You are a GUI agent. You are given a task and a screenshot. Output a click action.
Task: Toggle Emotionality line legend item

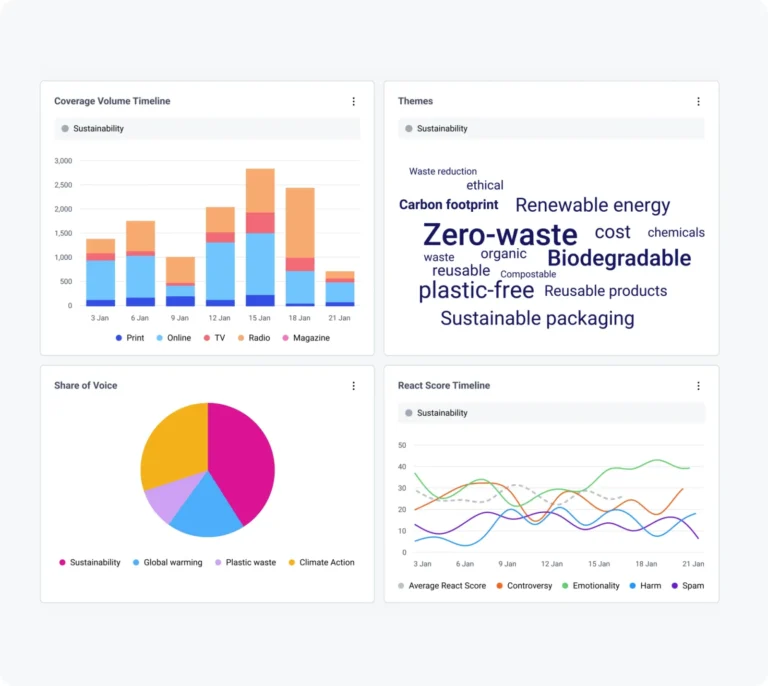point(591,586)
